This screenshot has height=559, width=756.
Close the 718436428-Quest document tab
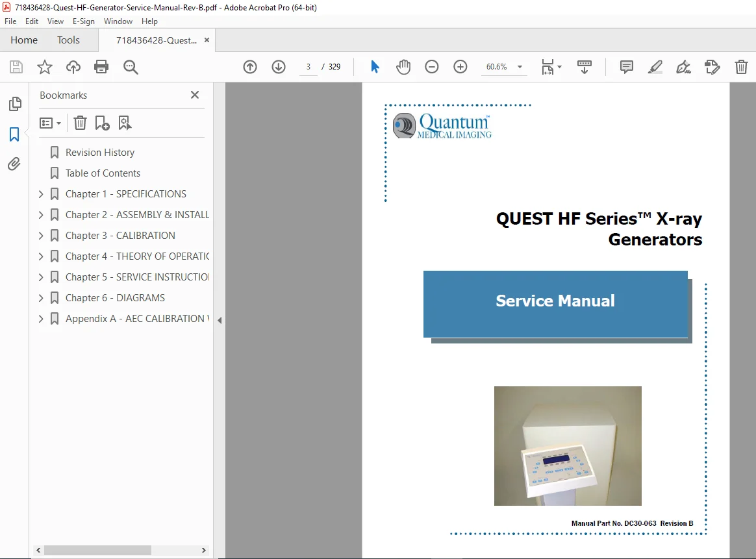pos(207,40)
